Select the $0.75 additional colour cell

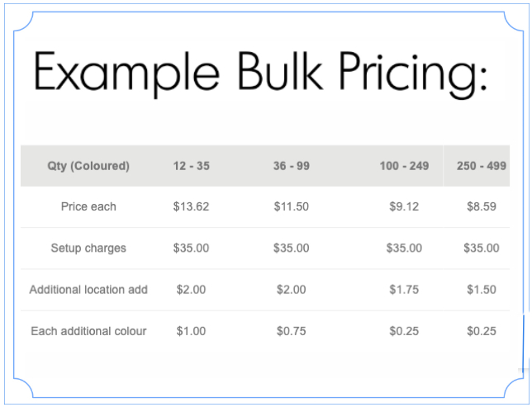(292, 331)
